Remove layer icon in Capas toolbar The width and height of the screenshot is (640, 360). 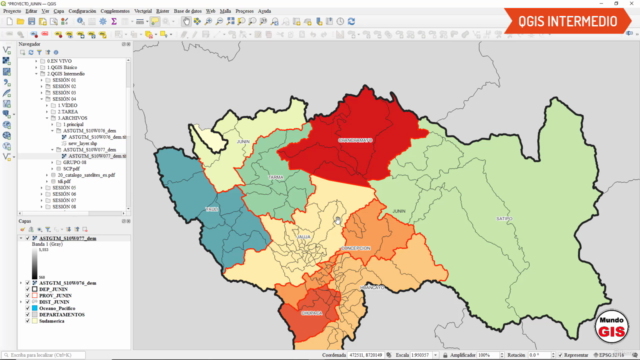click(x=85, y=229)
